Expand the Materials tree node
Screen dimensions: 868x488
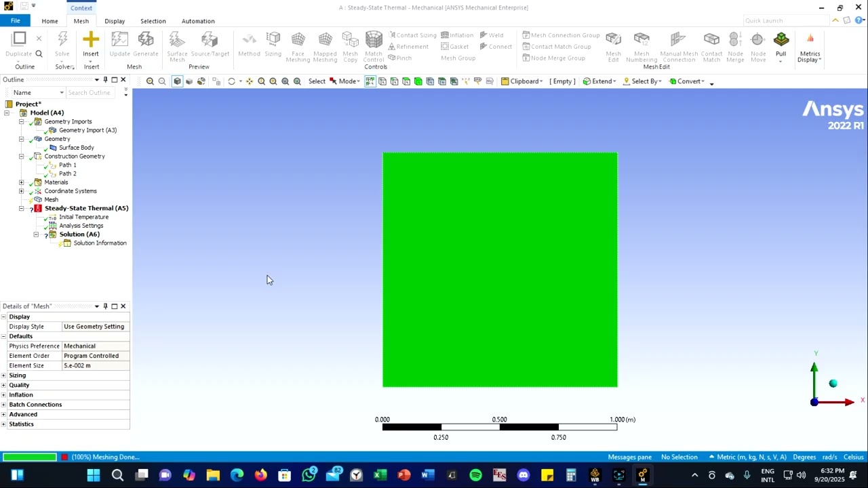tap(21, 182)
